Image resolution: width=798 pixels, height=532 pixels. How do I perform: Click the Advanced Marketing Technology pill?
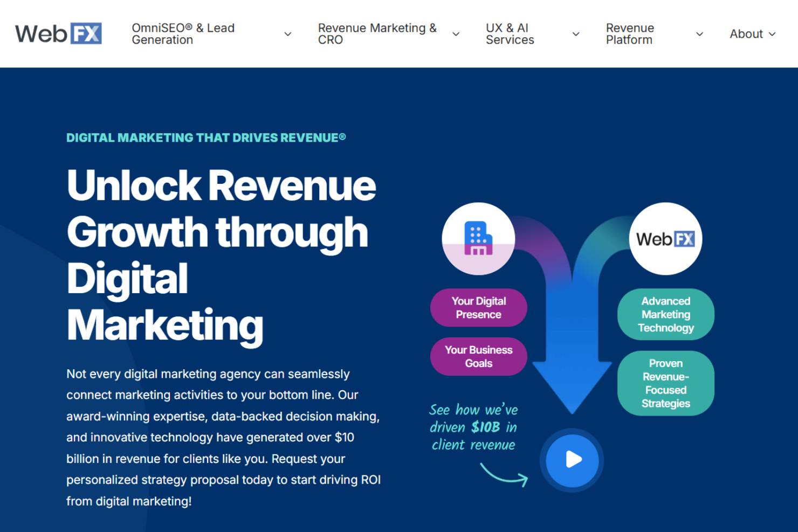coord(665,314)
